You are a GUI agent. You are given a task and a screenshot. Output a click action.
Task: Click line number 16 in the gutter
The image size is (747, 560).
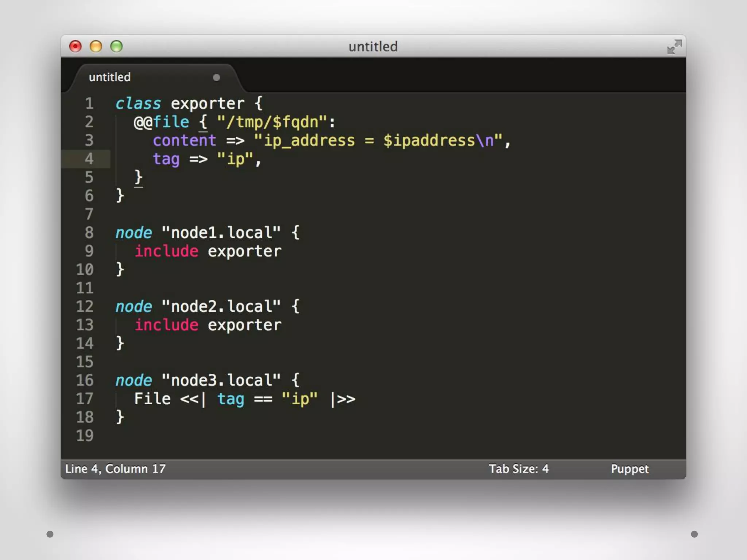85,380
